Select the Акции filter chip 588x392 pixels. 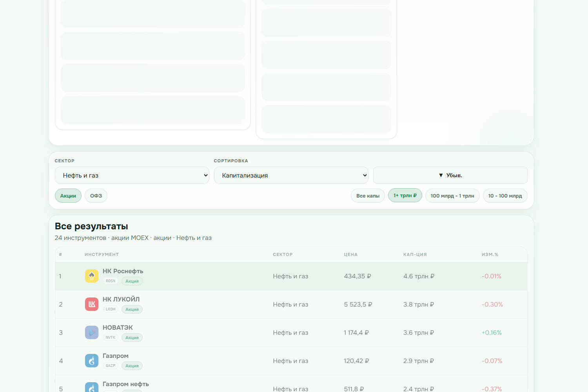pyautogui.click(x=68, y=196)
